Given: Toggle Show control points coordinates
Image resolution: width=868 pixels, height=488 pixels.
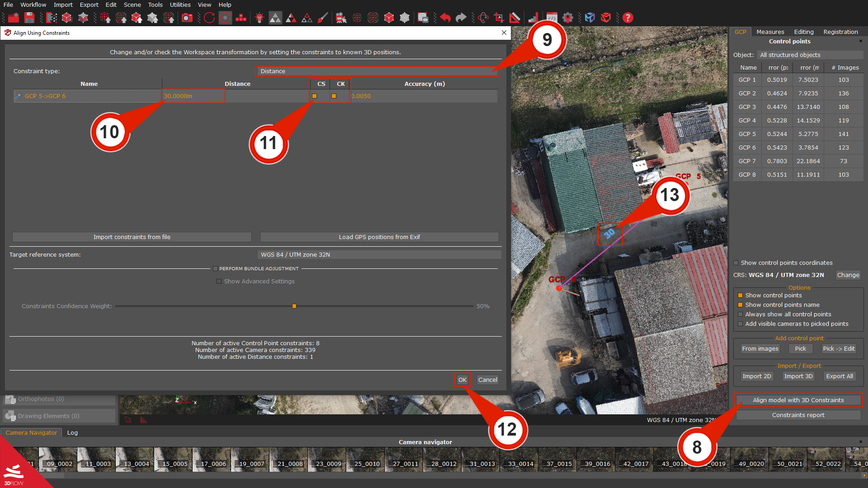Looking at the screenshot, I should tap(736, 263).
